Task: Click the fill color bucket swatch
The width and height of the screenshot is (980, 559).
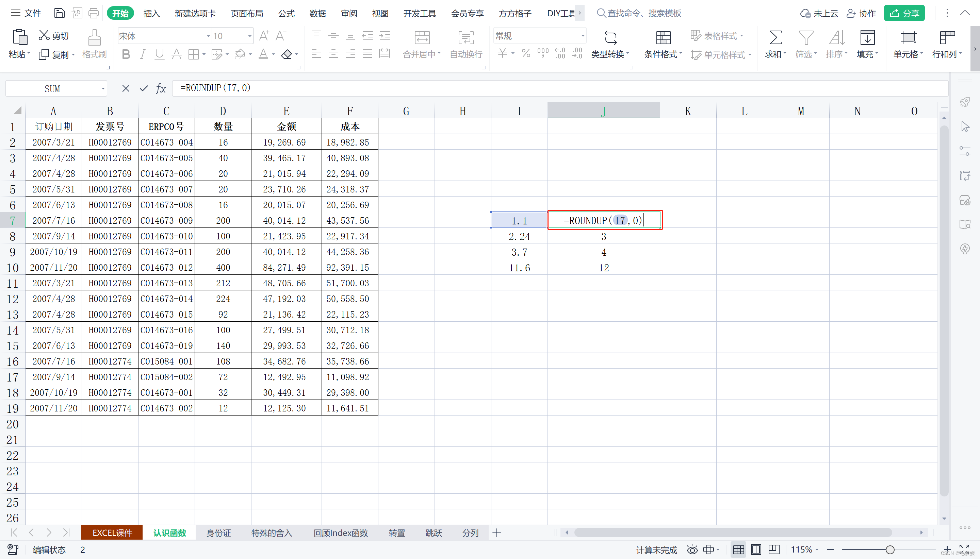Action: (x=240, y=54)
